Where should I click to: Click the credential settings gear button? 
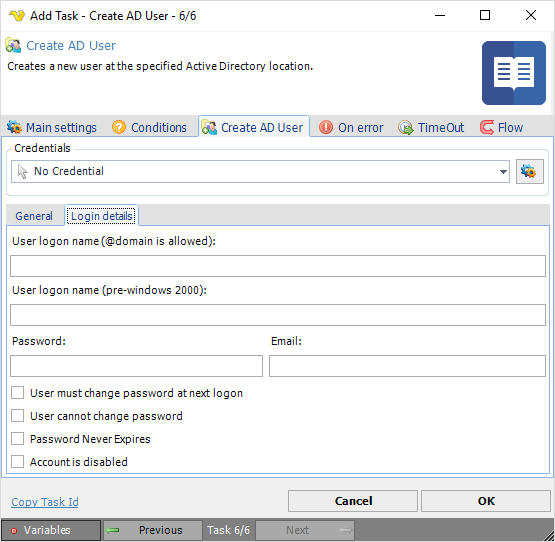pyautogui.click(x=530, y=171)
